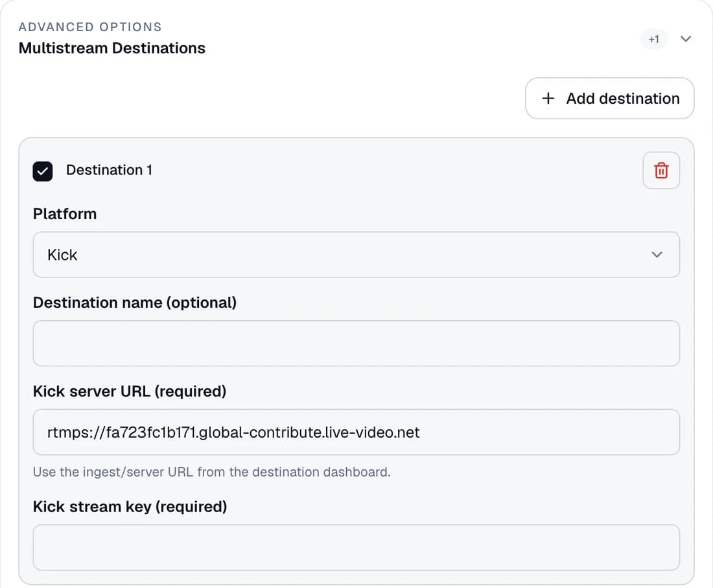
Task: Uncheck the Destination 1 checkbox
Action: click(x=43, y=171)
